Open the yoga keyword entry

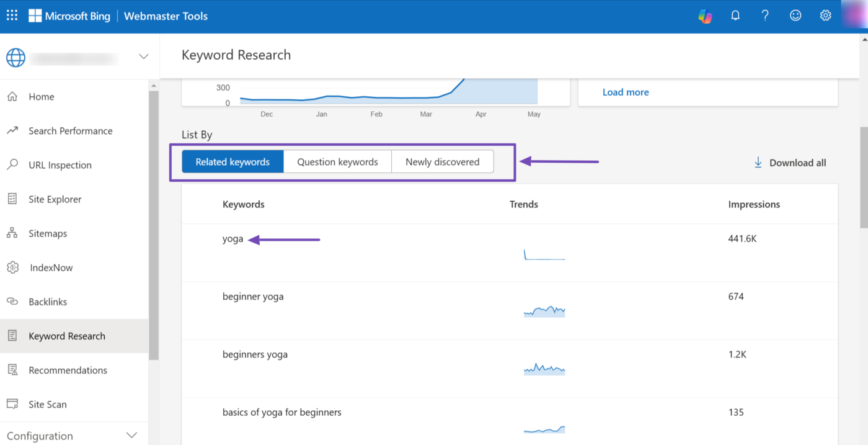coord(233,239)
